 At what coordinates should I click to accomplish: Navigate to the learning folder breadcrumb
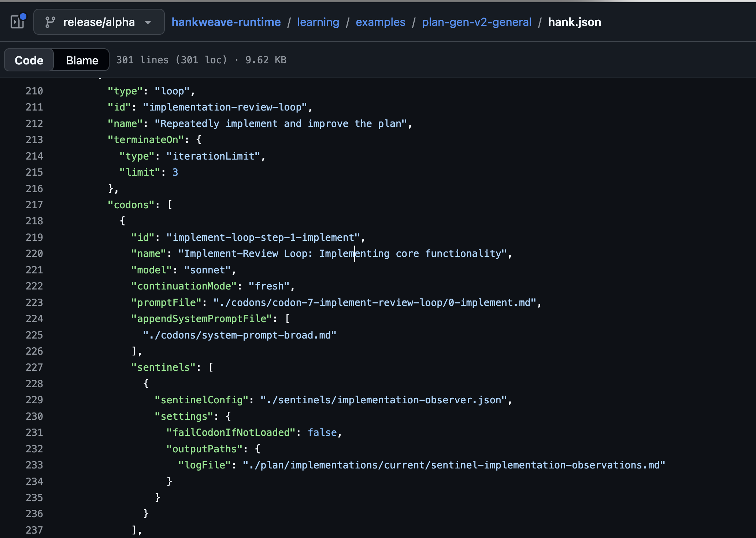[318, 22]
